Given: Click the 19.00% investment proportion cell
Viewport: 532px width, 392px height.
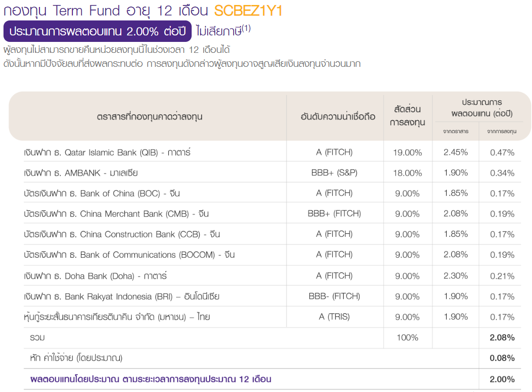Looking at the screenshot, I should (407, 153).
